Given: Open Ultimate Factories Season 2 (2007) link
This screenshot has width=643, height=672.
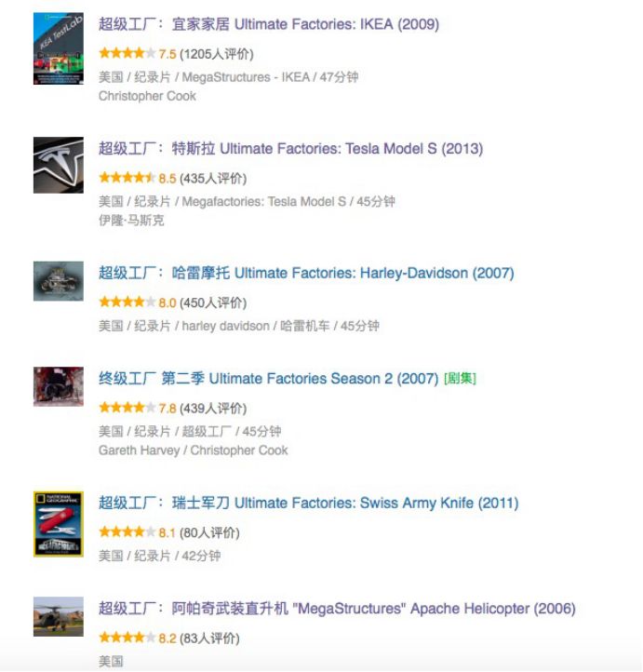Looking at the screenshot, I should click(x=268, y=379).
